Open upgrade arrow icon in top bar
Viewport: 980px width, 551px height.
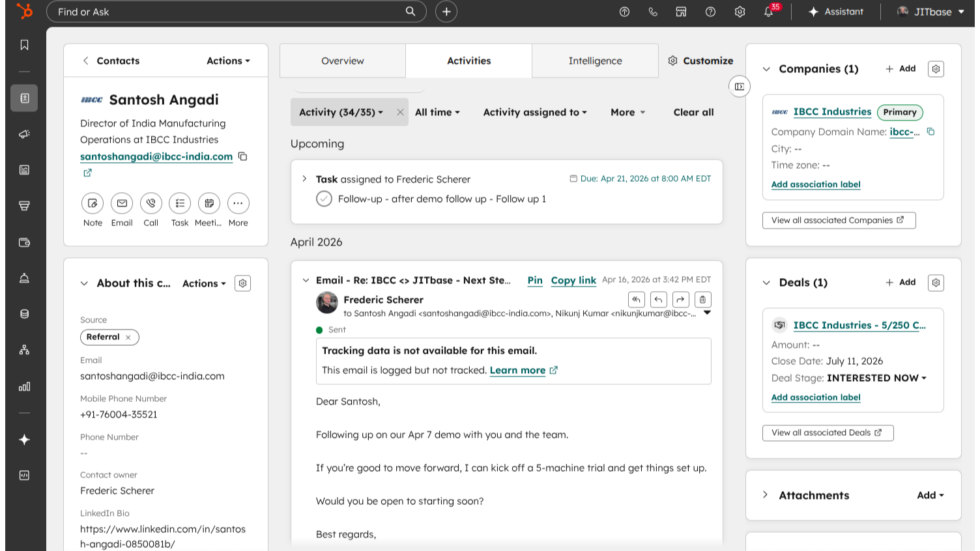tap(624, 12)
